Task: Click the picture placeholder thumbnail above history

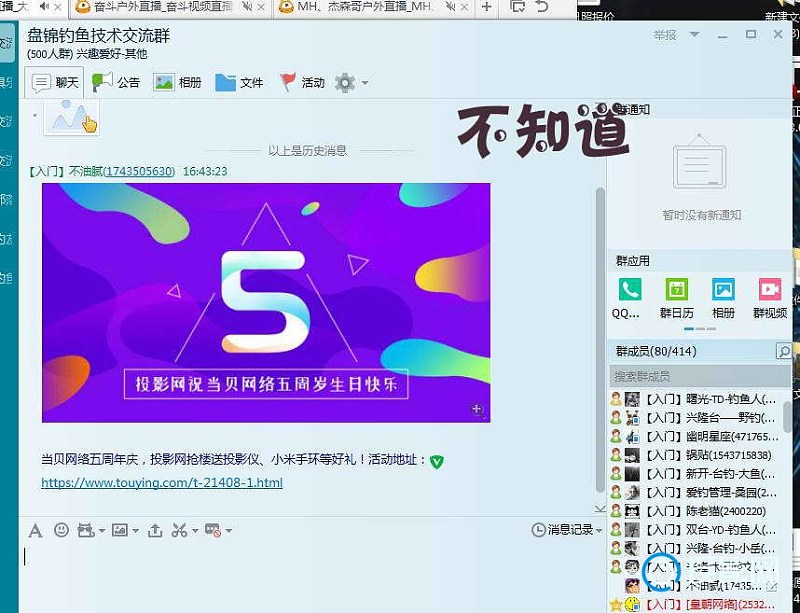Action: click(x=71, y=117)
